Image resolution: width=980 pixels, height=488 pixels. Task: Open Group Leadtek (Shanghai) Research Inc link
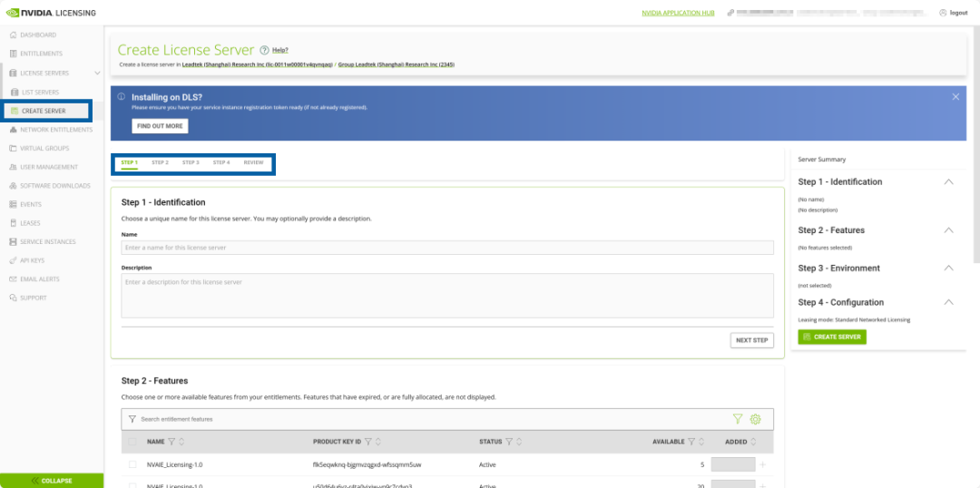tap(397, 64)
